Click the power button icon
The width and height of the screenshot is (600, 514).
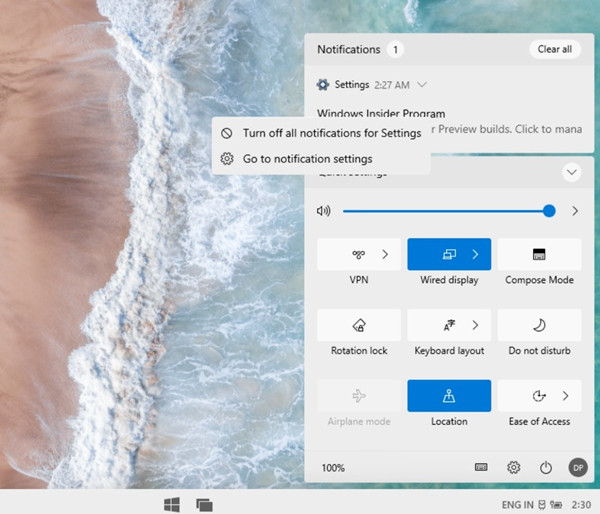545,467
